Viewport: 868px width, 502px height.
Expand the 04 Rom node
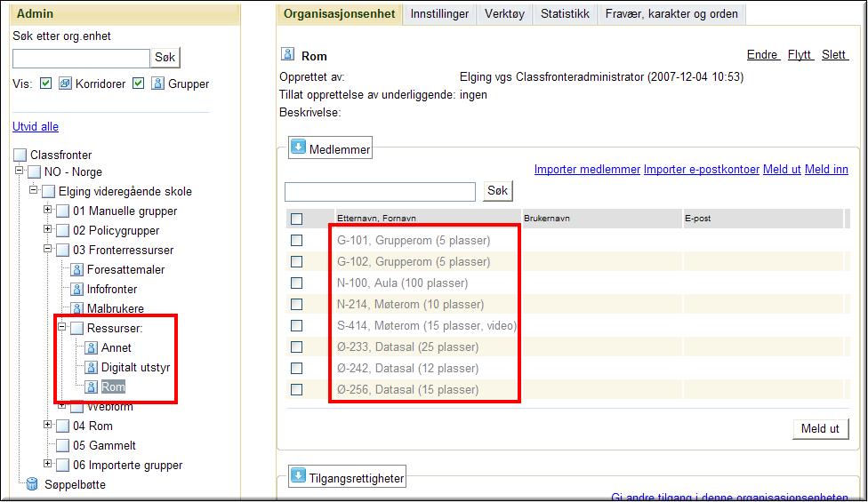[48, 425]
